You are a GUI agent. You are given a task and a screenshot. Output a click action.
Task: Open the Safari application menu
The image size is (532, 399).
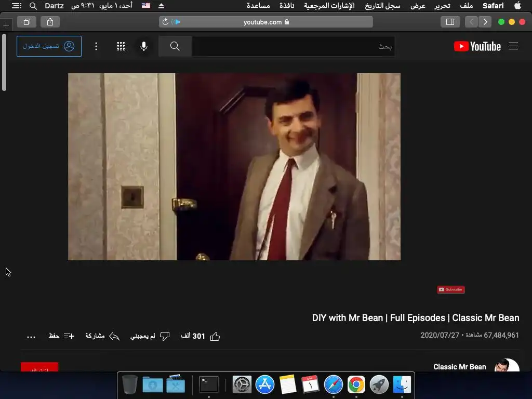click(x=493, y=5)
